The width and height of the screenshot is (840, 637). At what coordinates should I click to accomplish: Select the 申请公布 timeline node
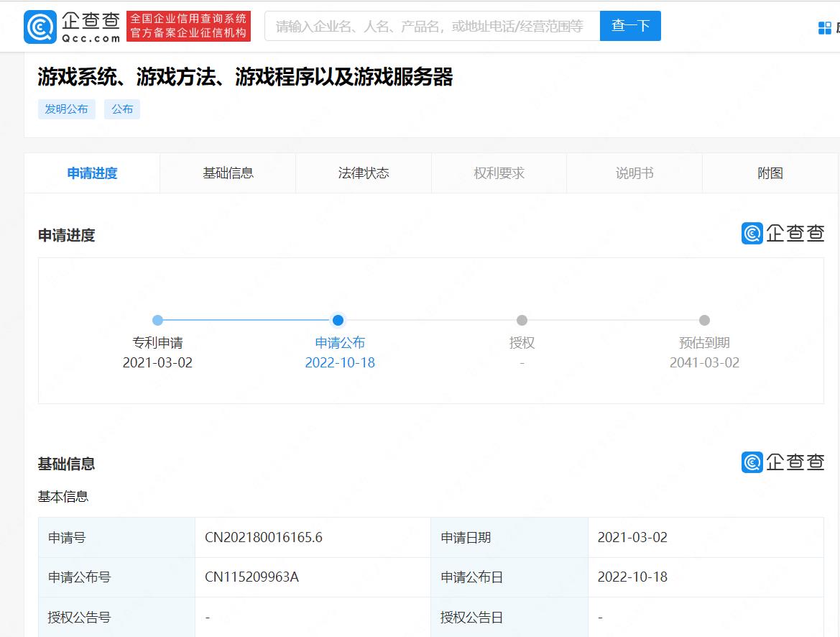[338, 321]
